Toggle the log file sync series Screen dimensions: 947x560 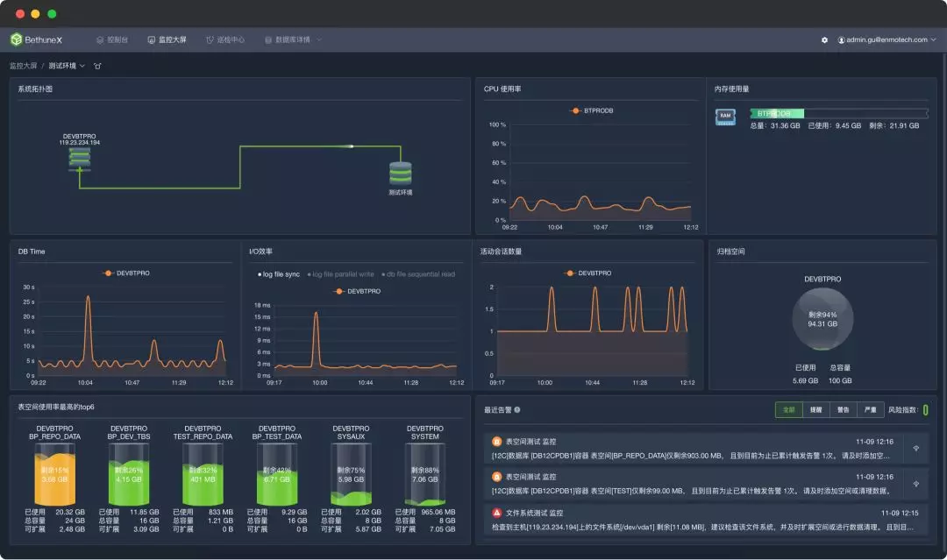279,274
